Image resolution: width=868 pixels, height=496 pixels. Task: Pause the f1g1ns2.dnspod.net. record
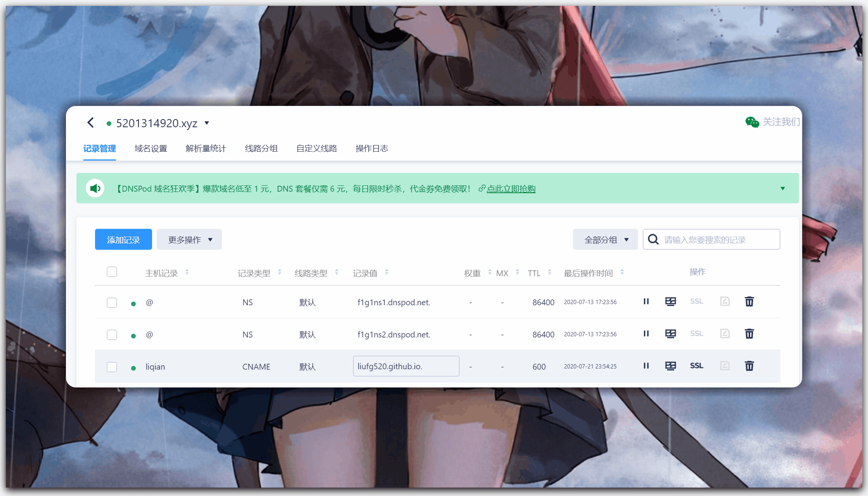click(x=646, y=334)
